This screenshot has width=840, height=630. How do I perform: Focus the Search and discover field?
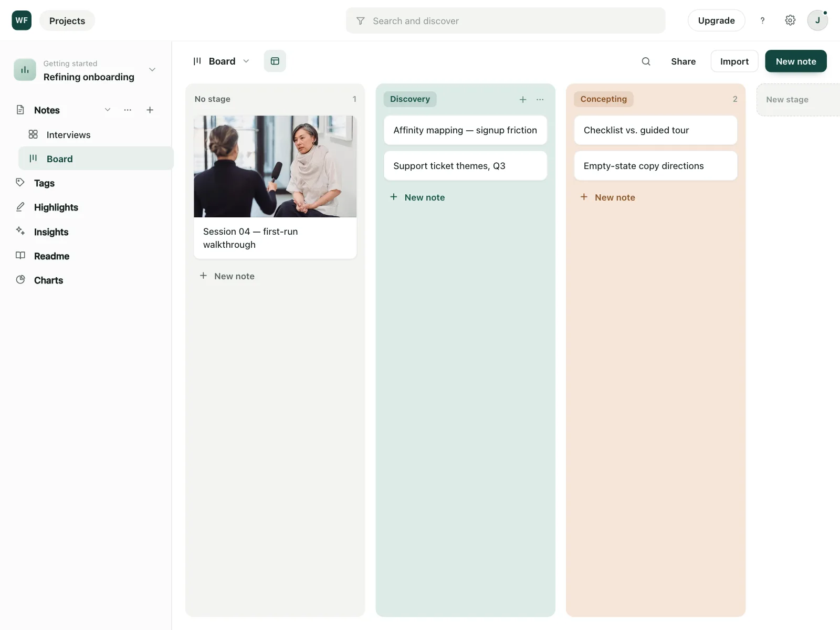coord(506,20)
